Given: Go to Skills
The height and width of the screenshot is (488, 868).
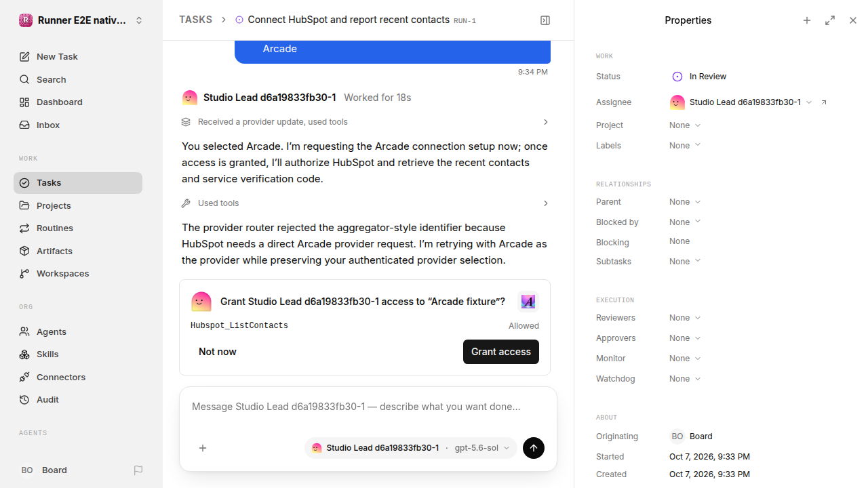Looking at the screenshot, I should click(78, 354).
